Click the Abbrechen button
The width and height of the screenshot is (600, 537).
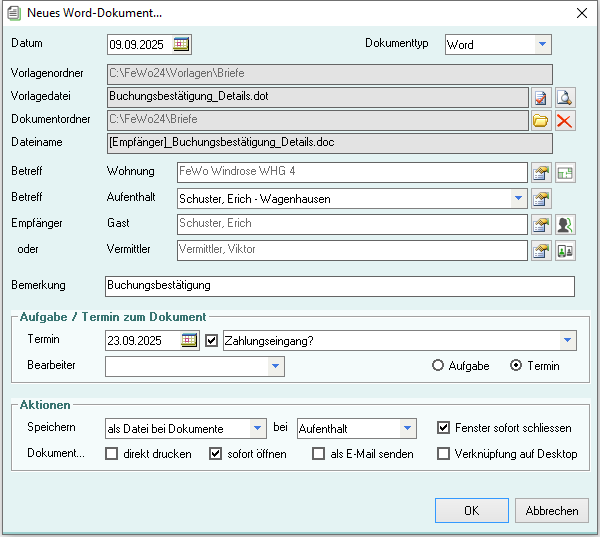click(552, 510)
